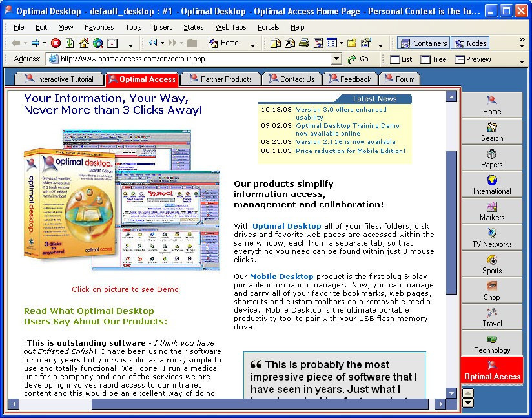532x418 pixels.
Task: Open the dropdown beside the rewind arrows
Action: click(x=162, y=43)
